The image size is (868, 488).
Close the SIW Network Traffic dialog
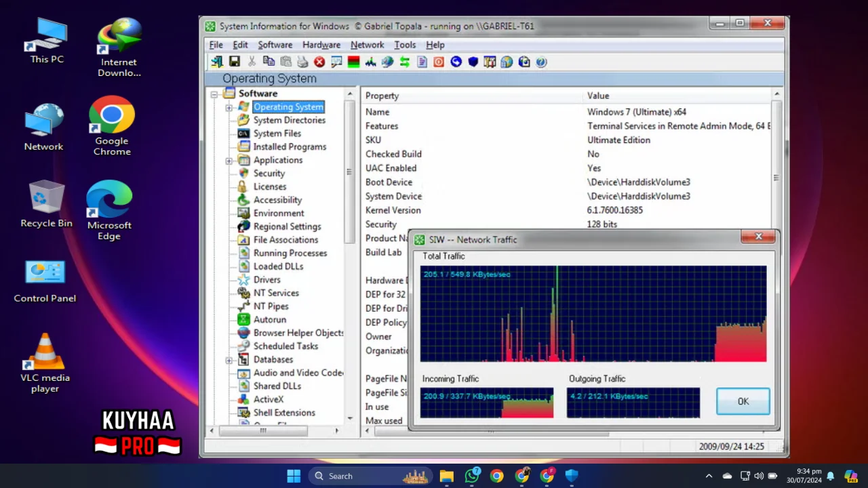point(758,237)
